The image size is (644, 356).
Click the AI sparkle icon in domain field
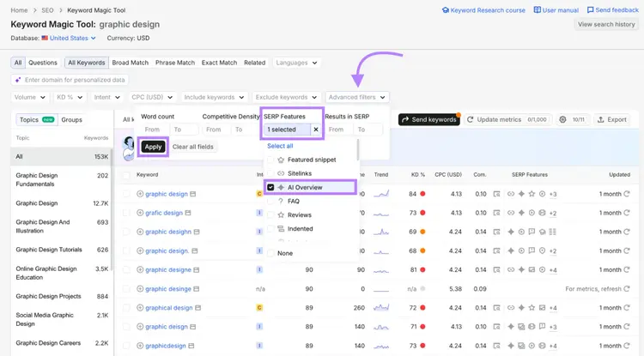click(x=18, y=80)
